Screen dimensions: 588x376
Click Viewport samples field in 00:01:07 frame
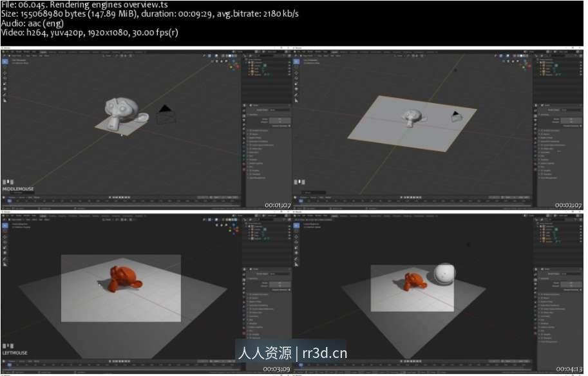280,122
